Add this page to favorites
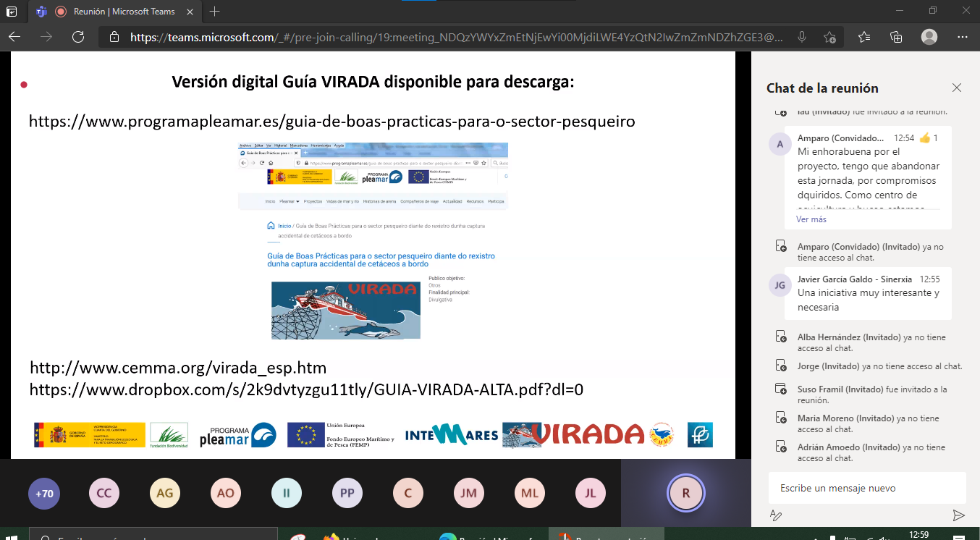The image size is (980, 540). pos(829,37)
